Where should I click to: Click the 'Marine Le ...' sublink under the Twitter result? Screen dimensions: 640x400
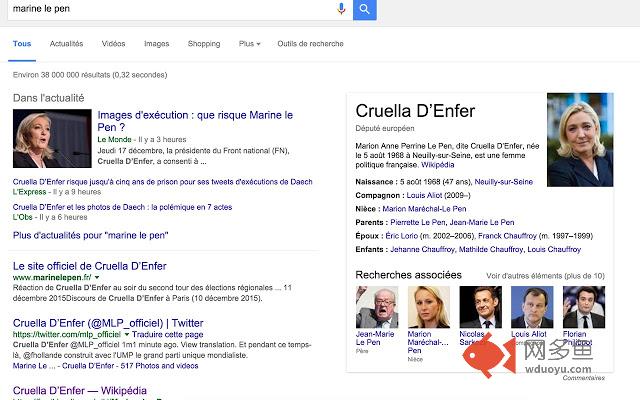[34, 366]
